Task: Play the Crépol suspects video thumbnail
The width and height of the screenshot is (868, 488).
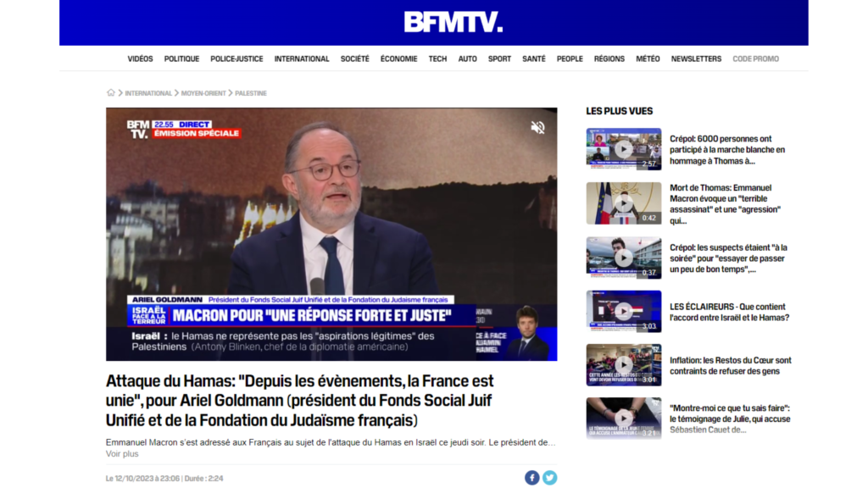Action: click(623, 258)
